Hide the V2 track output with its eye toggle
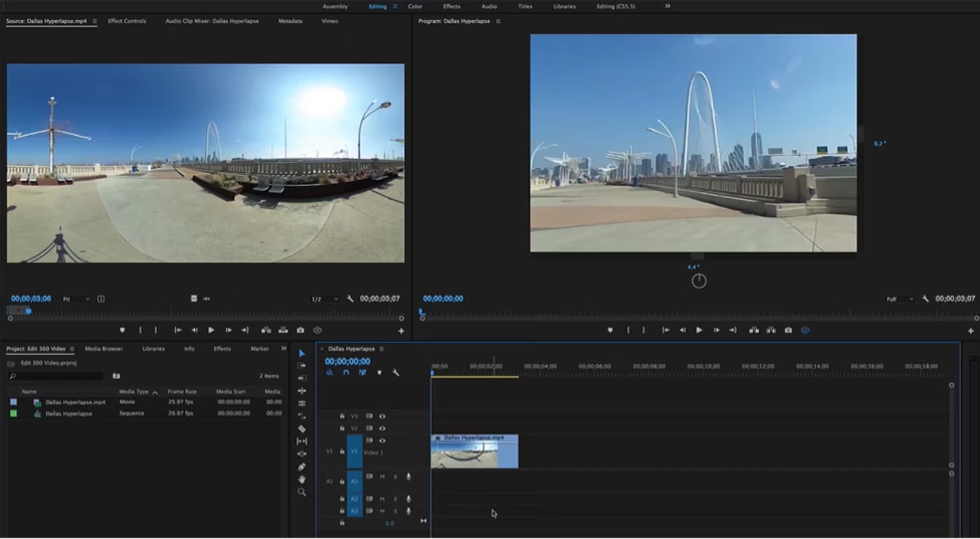 (x=381, y=428)
